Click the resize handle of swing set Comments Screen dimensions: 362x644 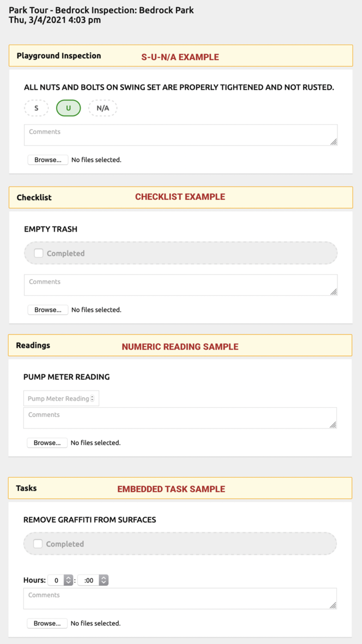pyautogui.click(x=334, y=142)
